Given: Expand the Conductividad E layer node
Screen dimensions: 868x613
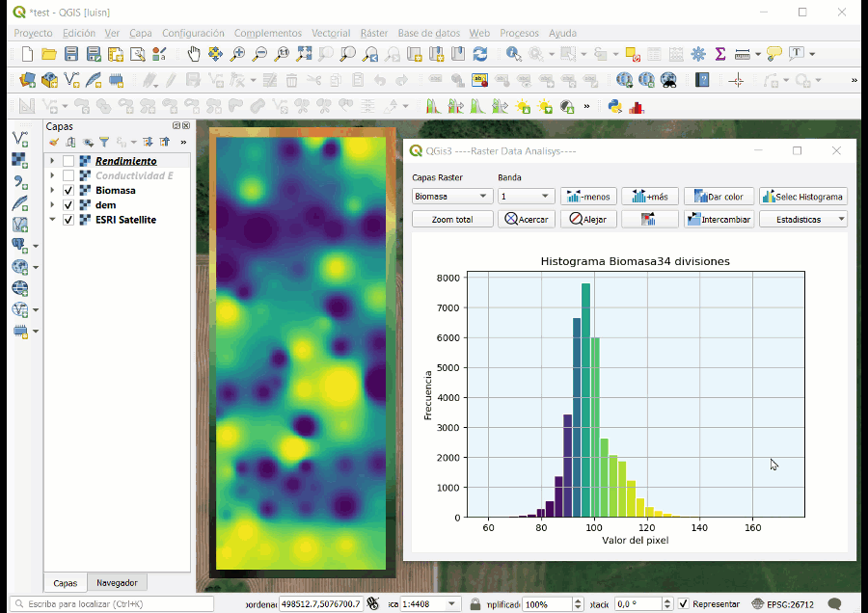Looking at the screenshot, I should pyautogui.click(x=52, y=176).
